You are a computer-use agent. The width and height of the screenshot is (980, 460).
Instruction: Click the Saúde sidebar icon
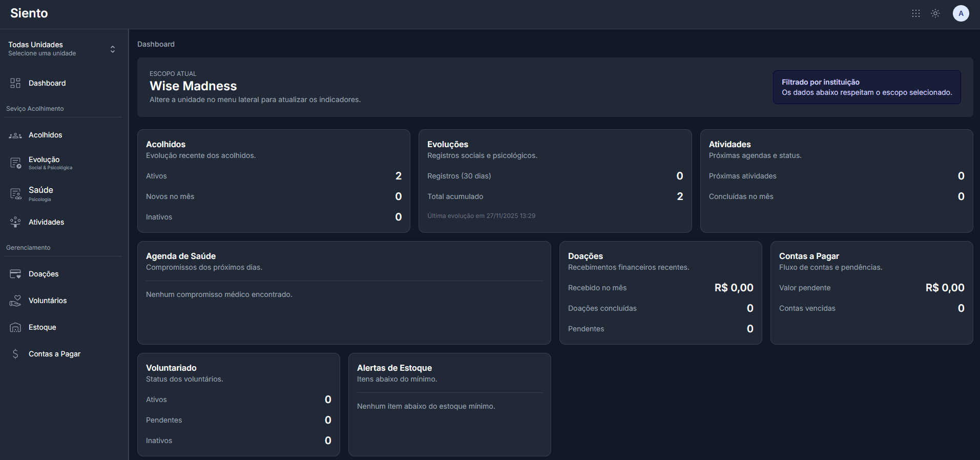[15, 194]
